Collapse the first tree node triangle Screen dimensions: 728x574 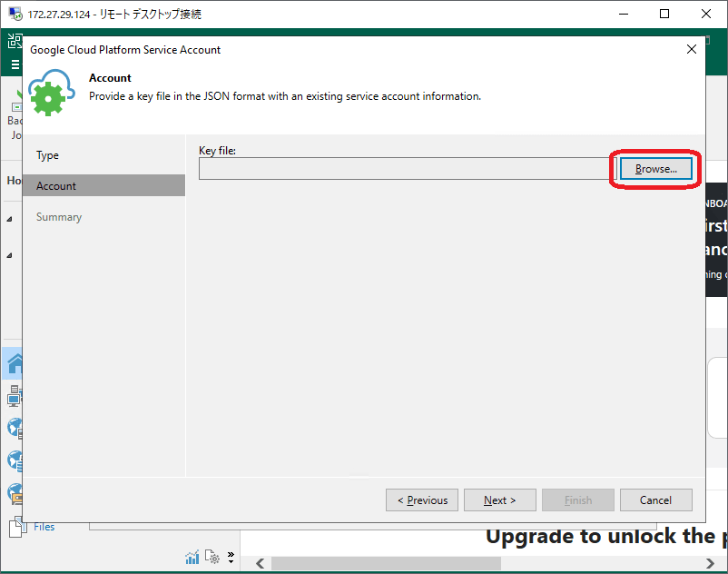9,219
